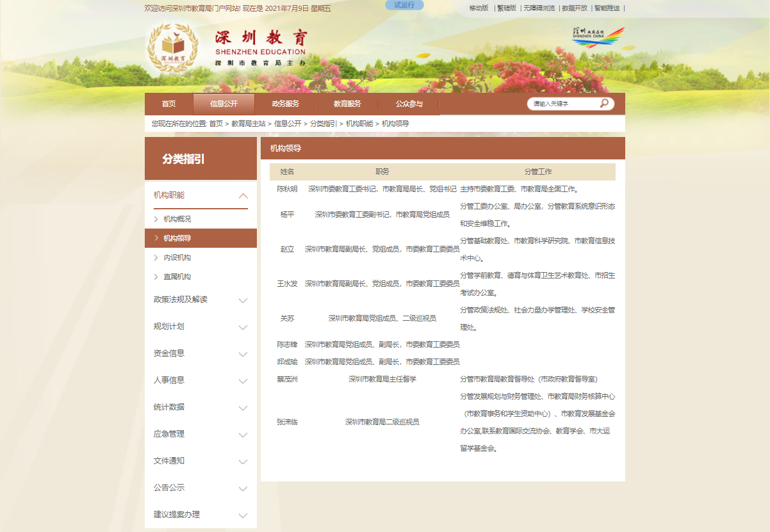Select the 信息公开 navigation tab

224,104
